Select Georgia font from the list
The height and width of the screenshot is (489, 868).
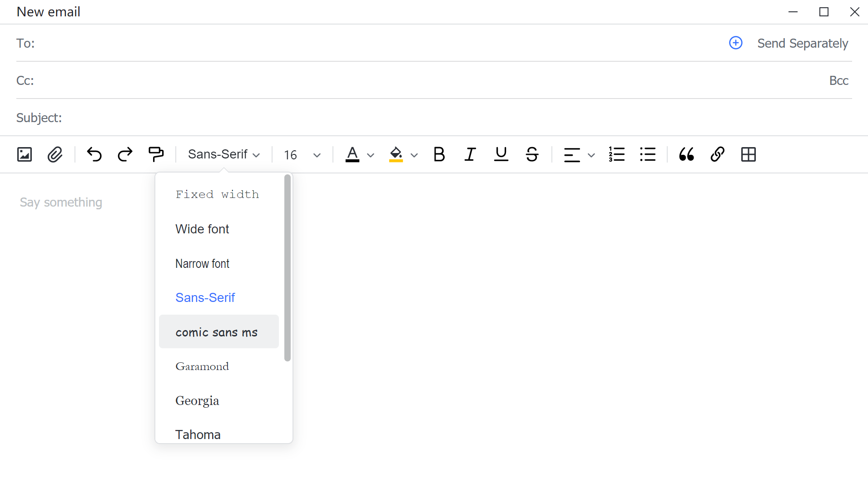click(197, 400)
